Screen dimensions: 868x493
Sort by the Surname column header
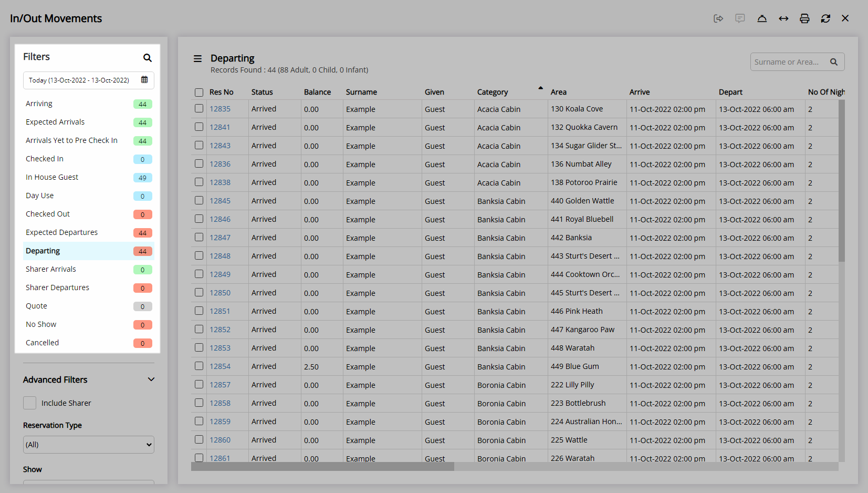[x=361, y=92]
